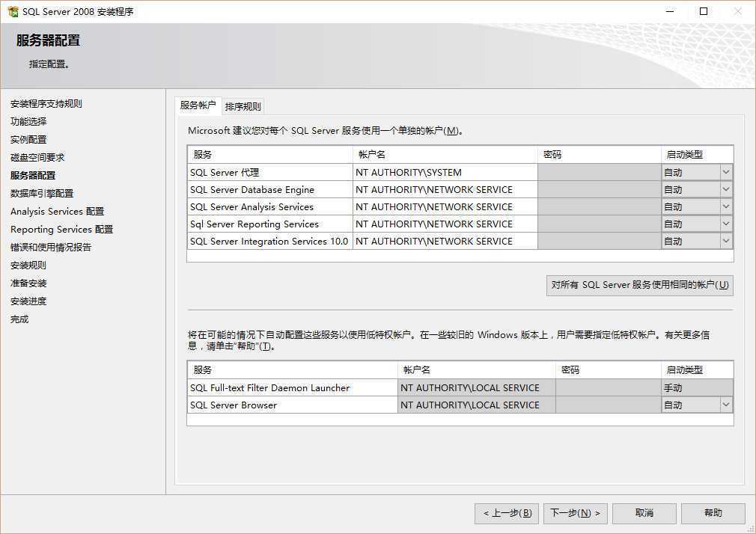The height and width of the screenshot is (534, 756).
Task: Click LOCAL SERVICE account for SQL Server Browser
Action: tap(477, 405)
